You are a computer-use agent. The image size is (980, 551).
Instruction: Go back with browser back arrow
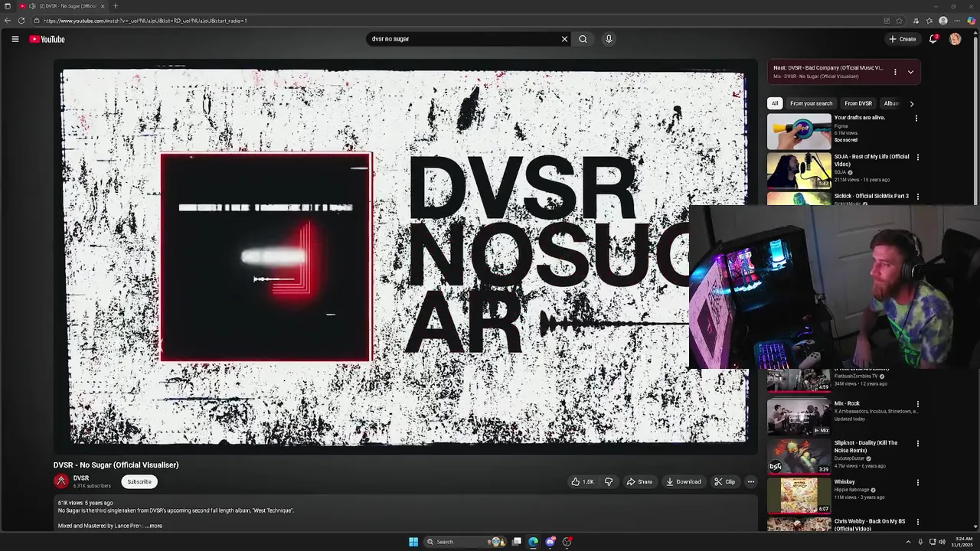point(8,21)
